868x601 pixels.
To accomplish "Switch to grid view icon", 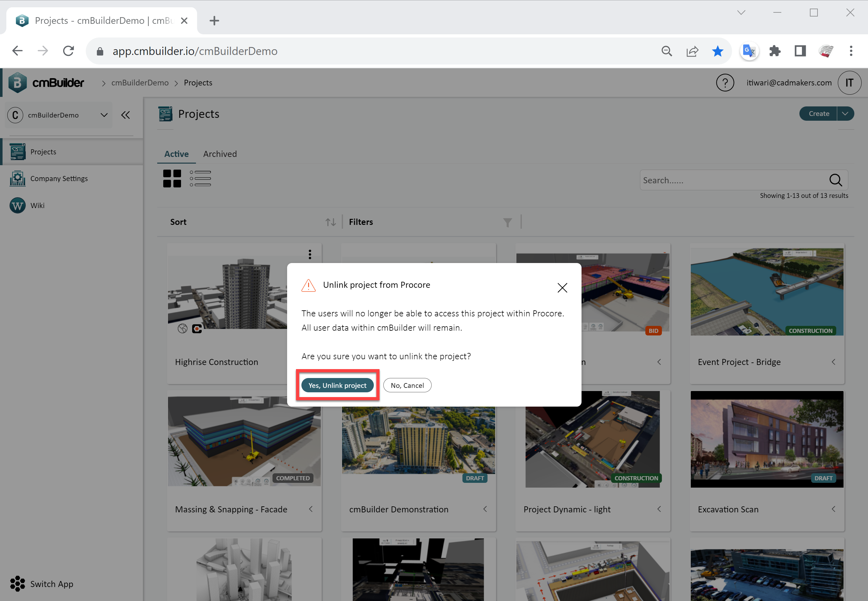I will pyautogui.click(x=172, y=179).
